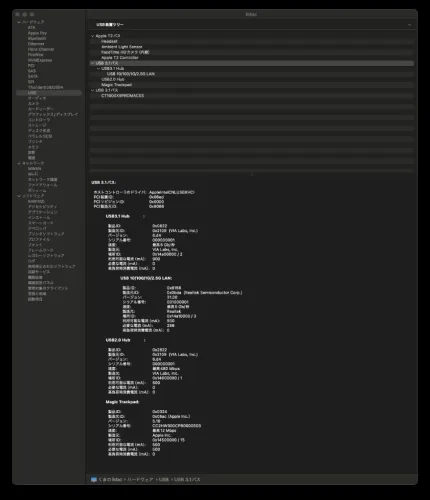The width and height of the screenshot is (430, 500).
Task: Select Ethernet in the sidebar
Action: 36,44
